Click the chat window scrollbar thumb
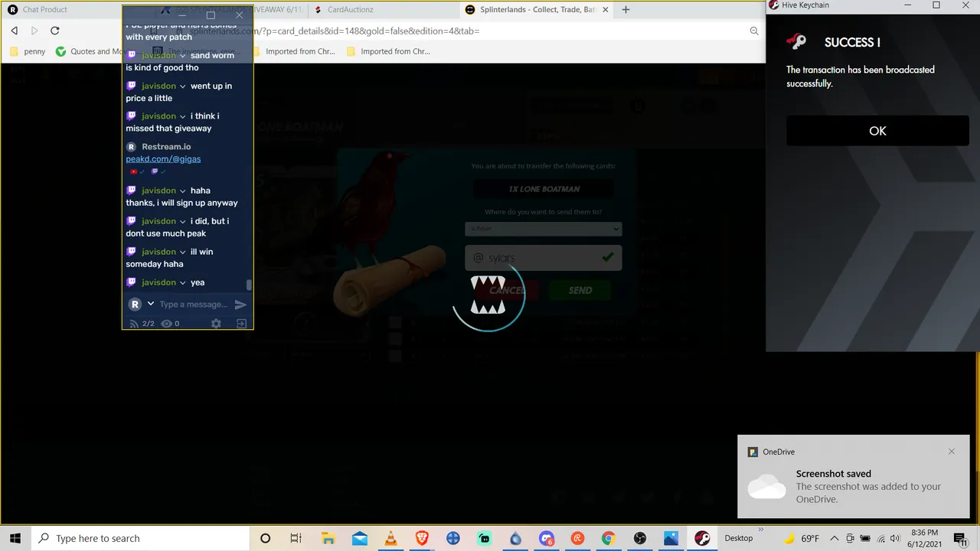Viewport: 980px width, 551px height. pos(249,285)
